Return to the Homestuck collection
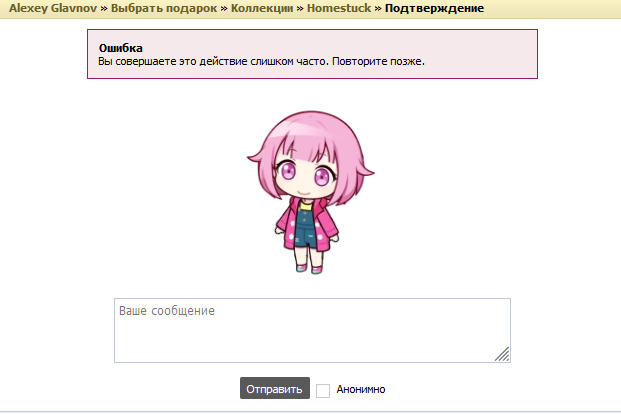Screen dimensions: 621x414 [339, 8]
